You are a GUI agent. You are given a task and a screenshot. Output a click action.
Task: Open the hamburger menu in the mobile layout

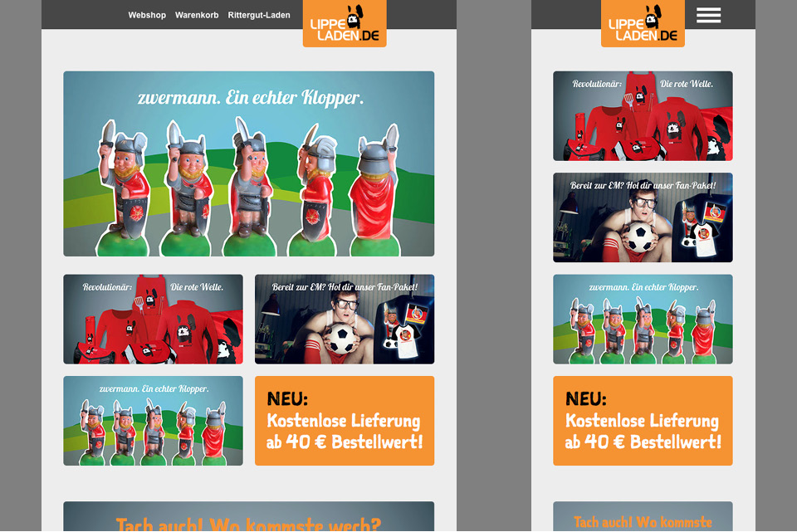tap(708, 15)
